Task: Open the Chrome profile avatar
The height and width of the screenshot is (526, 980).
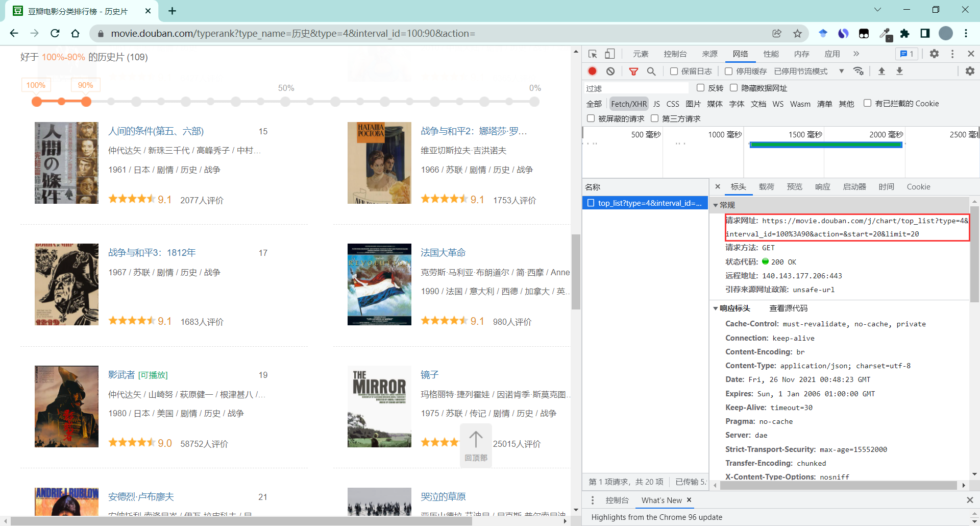Action: pos(946,33)
